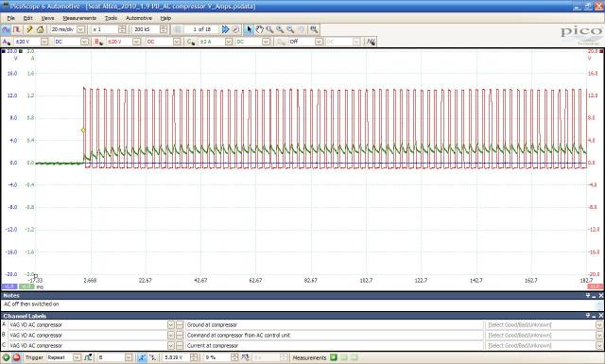The width and height of the screenshot is (605, 364).
Task: Open the Measurements menu
Action: [79, 18]
